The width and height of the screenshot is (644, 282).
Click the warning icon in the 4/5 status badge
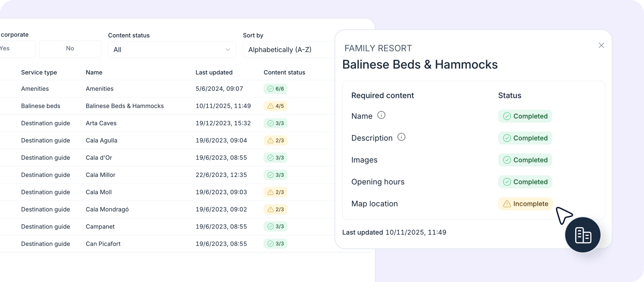click(x=271, y=106)
